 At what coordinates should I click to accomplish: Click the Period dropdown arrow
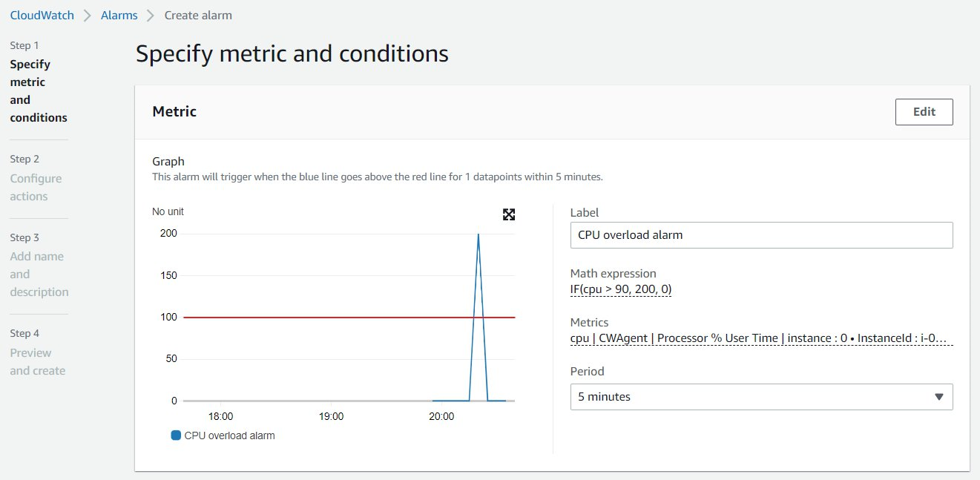(937, 397)
